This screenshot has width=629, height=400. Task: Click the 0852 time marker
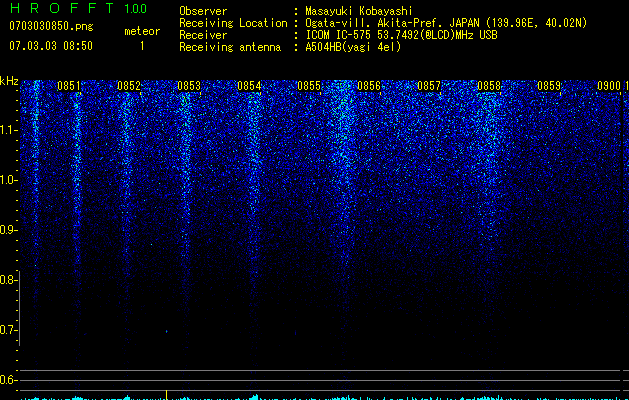click(x=129, y=86)
